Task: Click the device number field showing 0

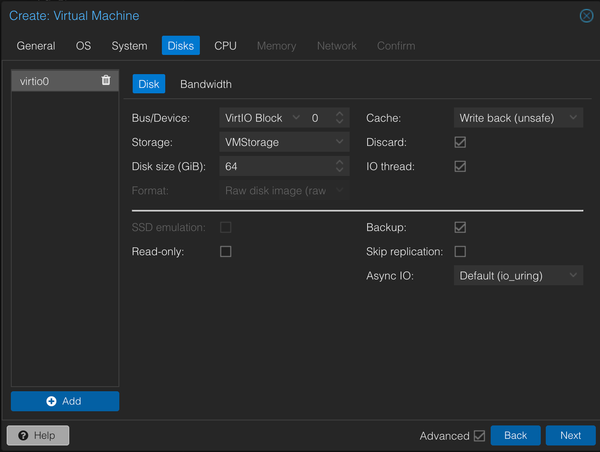Action: (320, 118)
